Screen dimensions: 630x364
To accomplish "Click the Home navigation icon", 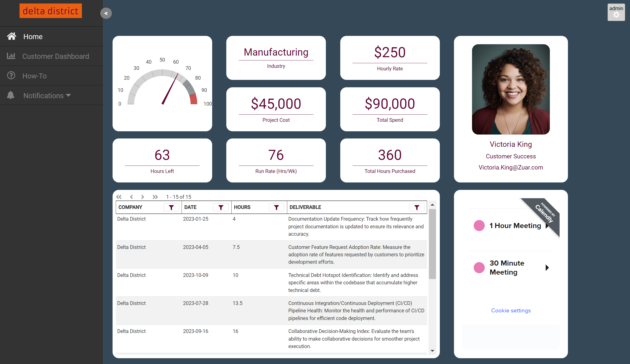I will 11,36.
